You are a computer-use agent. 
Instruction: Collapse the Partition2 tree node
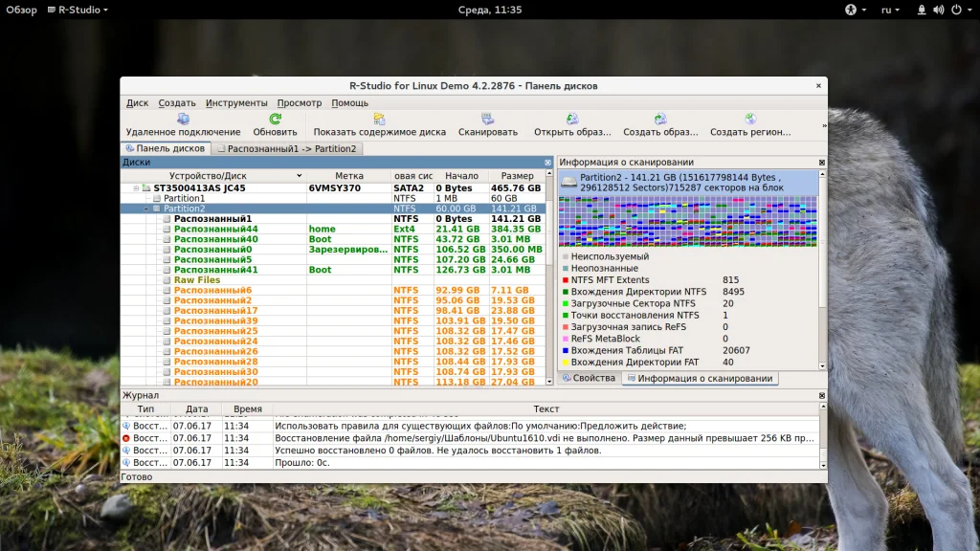[146, 209]
